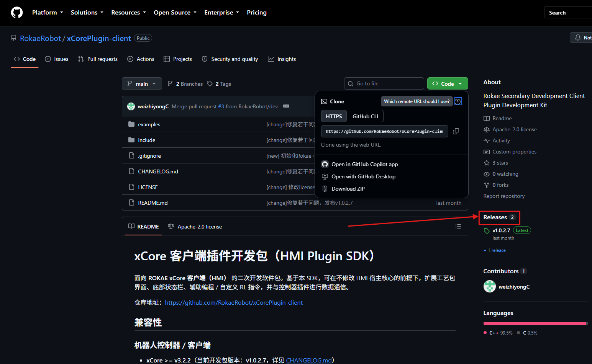
Task: Open weizhiyongC contributor avatar
Action: pyautogui.click(x=490, y=286)
